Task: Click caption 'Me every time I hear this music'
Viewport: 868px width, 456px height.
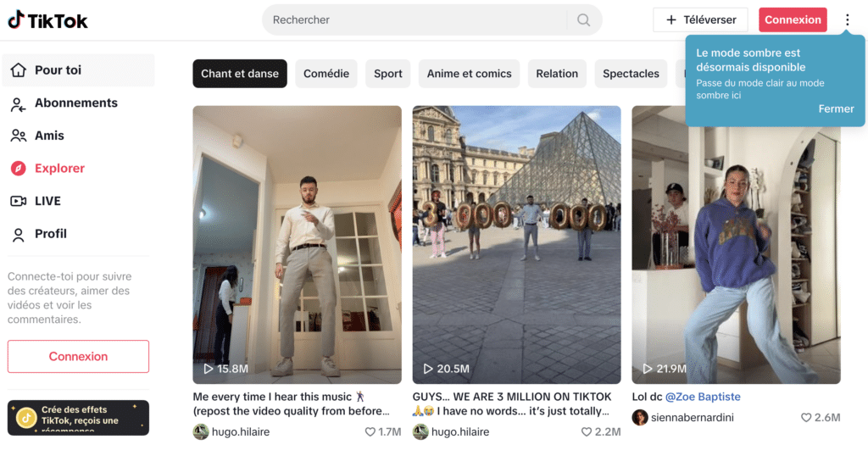Action: coord(291,404)
